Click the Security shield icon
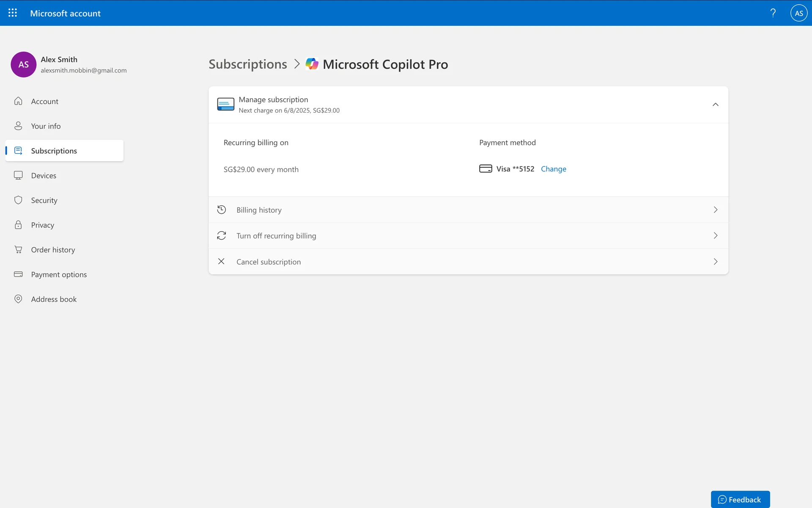812x508 pixels. [18, 200]
